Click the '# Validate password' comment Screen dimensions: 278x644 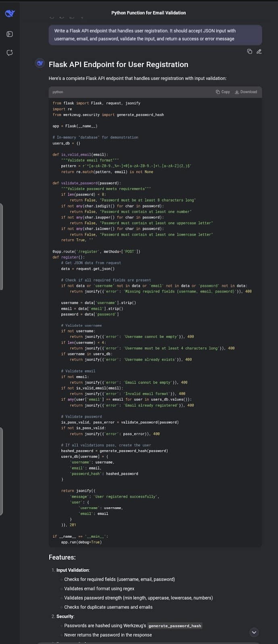coord(81,417)
